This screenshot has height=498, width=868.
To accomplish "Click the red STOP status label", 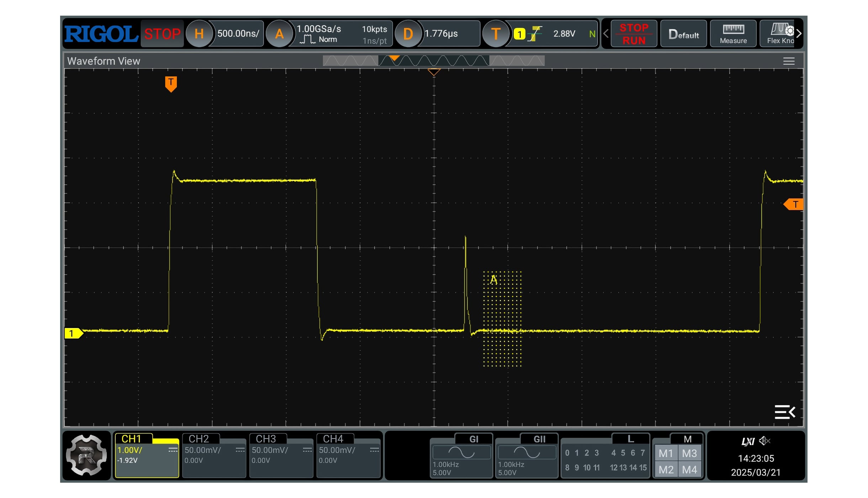I will click(x=162, y=34).
